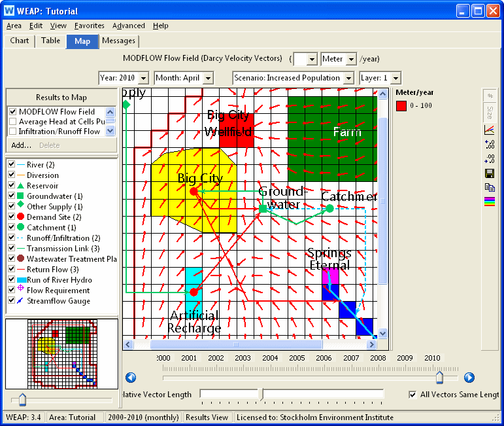Click the time slider handle on the year timeline
The height and width of the screenshot is (426, 504).
point(439,377)
